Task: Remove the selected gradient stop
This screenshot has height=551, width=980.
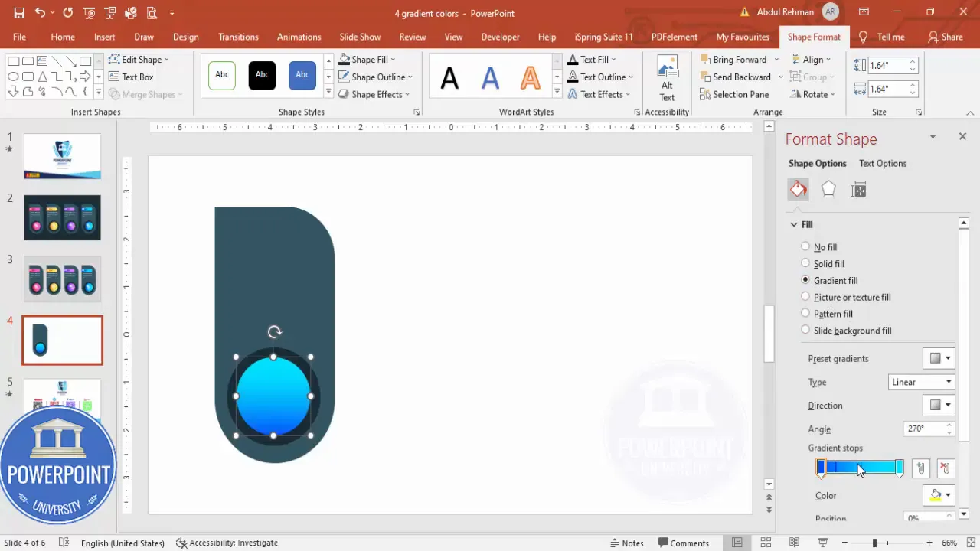Action: (945, 468)
